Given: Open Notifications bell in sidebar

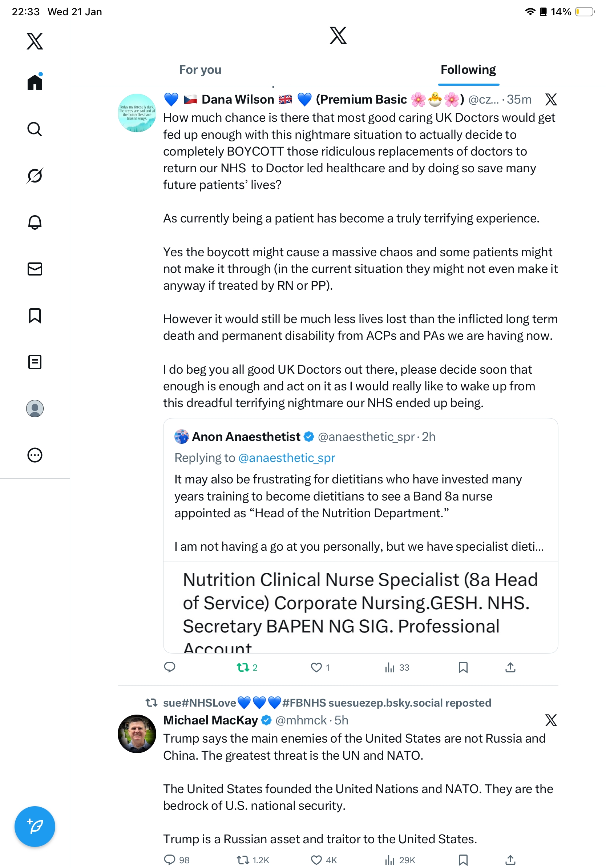Looking at the screenshot, I should (x=35, y=222).
